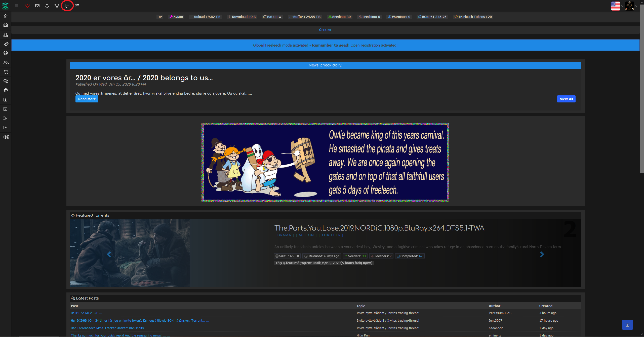
Task: Open the shopping cart store
Action: [x=6, y=72]
